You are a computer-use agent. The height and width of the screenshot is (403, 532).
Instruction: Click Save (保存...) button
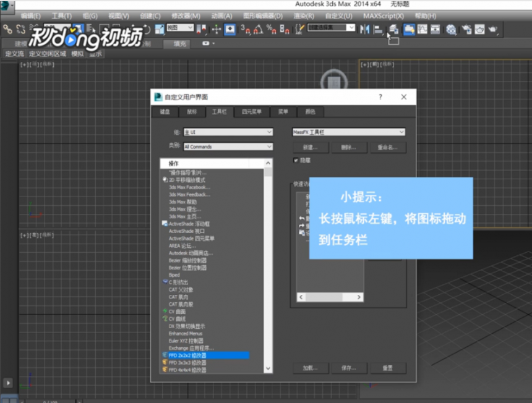tap(348, 368)
